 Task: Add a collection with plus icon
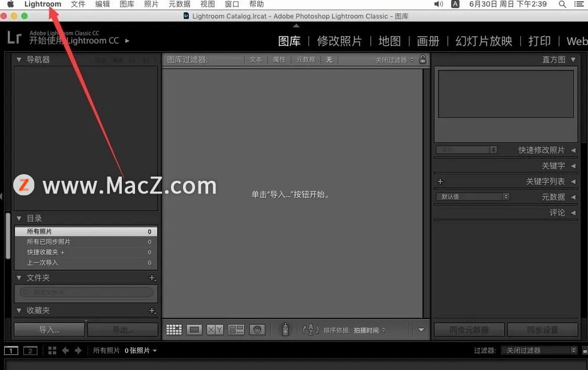pos(152,311)
